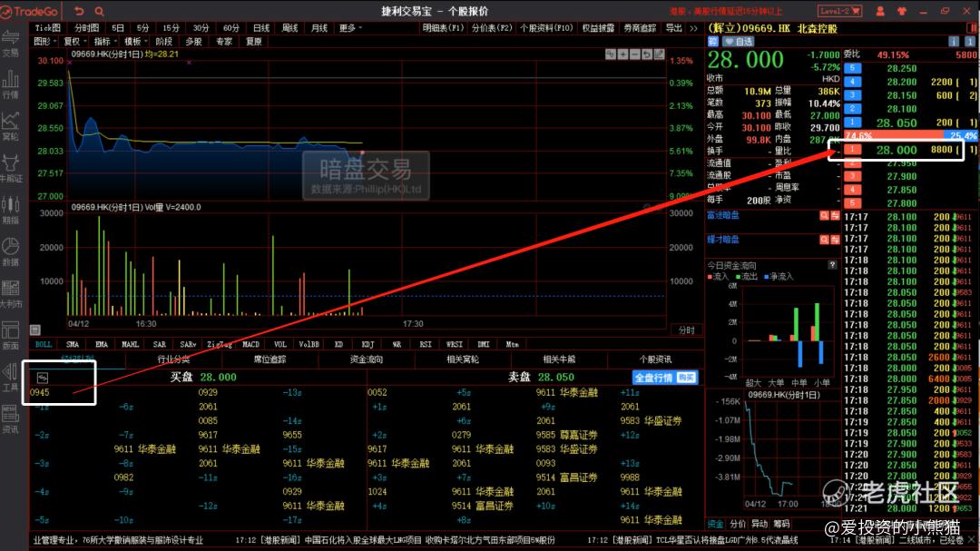Click the user account icon in title bar

pyautogui.click(x=880, y=11)
